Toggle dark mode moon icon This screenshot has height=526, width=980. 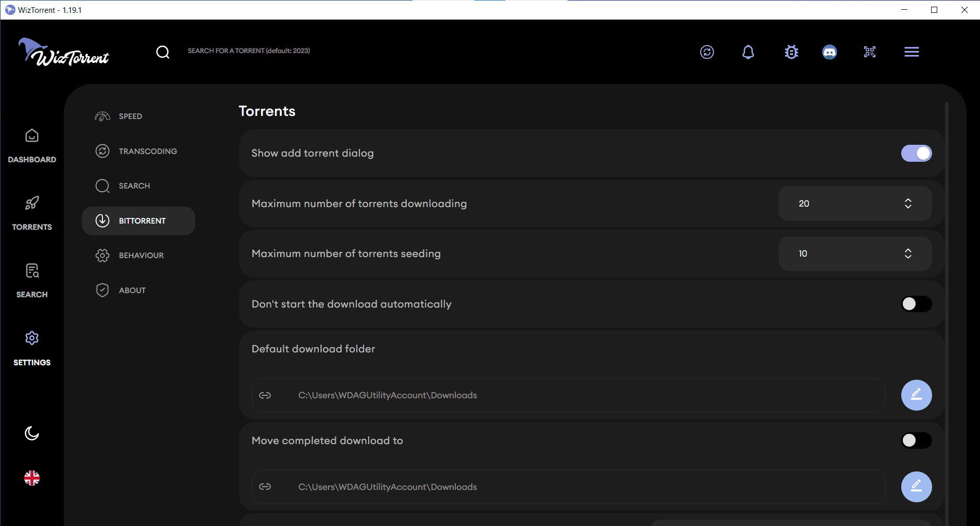click(x=32, y=433)
